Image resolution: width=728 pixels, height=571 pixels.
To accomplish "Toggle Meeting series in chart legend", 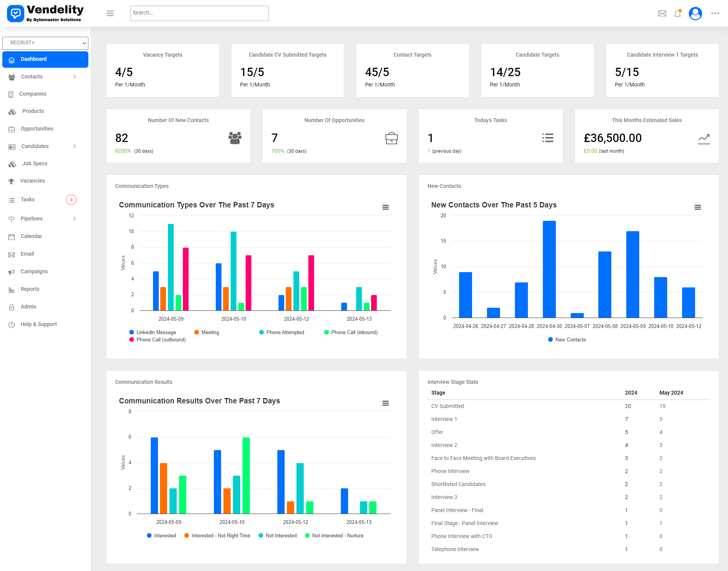I will tap(207, 332).
